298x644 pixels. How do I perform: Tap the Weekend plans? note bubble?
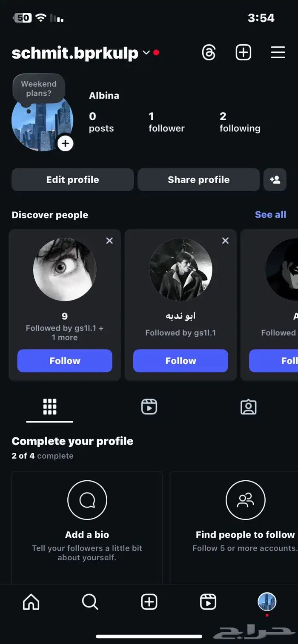point(39,88)
